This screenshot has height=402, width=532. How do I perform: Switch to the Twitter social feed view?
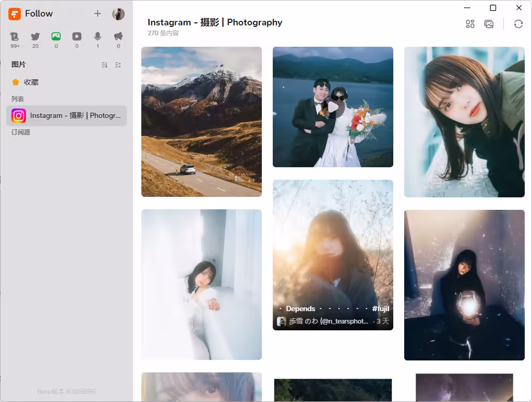(x=35, y=37)
